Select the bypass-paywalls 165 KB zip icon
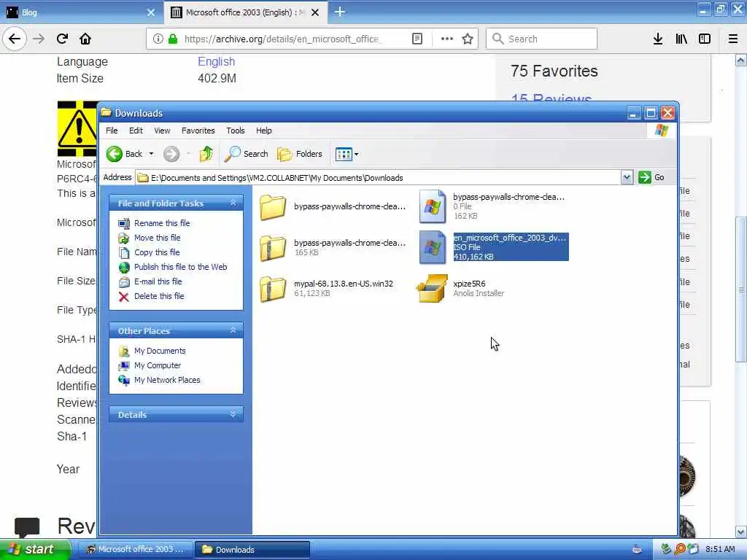The height and width of the screenshot is (560, 747). (x=273, y=248)
